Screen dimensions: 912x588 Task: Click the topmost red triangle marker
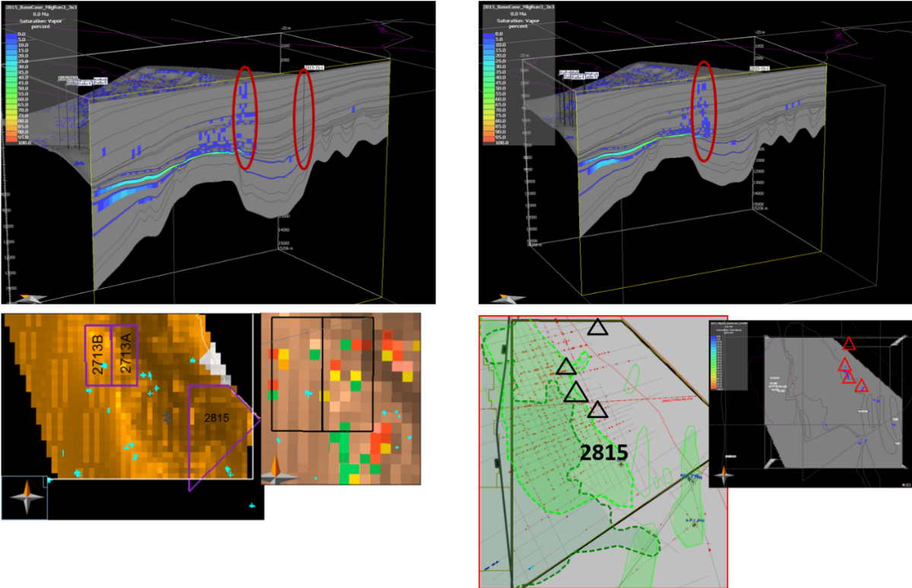click(849, 344)
